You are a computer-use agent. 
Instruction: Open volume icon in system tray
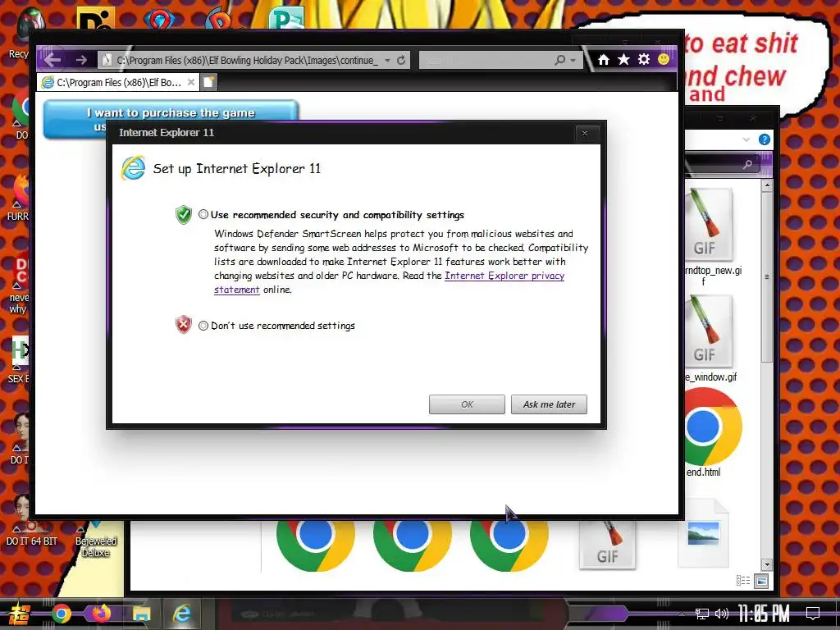tap(721, 614)
